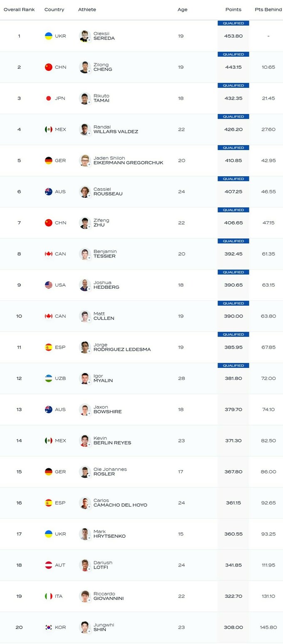
Task: Open Zilong Cheng's profile photo
Action: pyautogui.click(x=85, y=67)
